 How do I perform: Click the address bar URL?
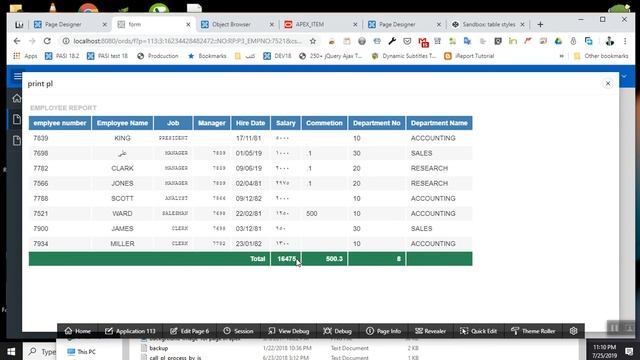(x=187, y=41)
